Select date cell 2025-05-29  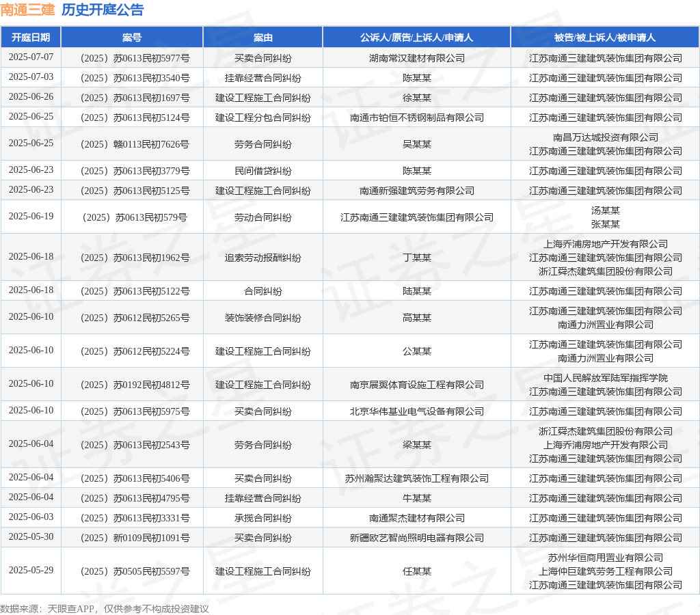(31, 571)
